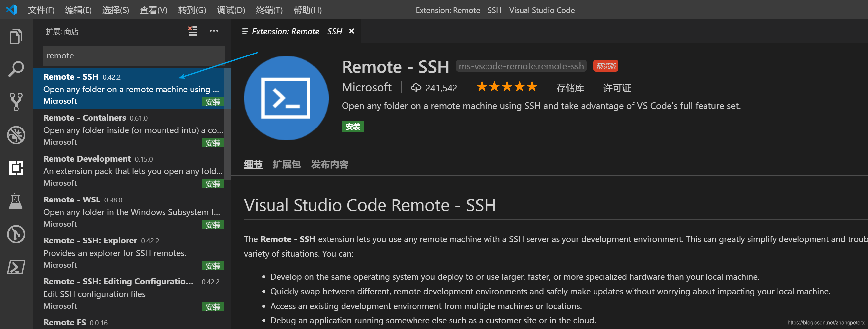868x329 pixels.
Task: Open the 转到(G) menu
Action: coord(192,10)
